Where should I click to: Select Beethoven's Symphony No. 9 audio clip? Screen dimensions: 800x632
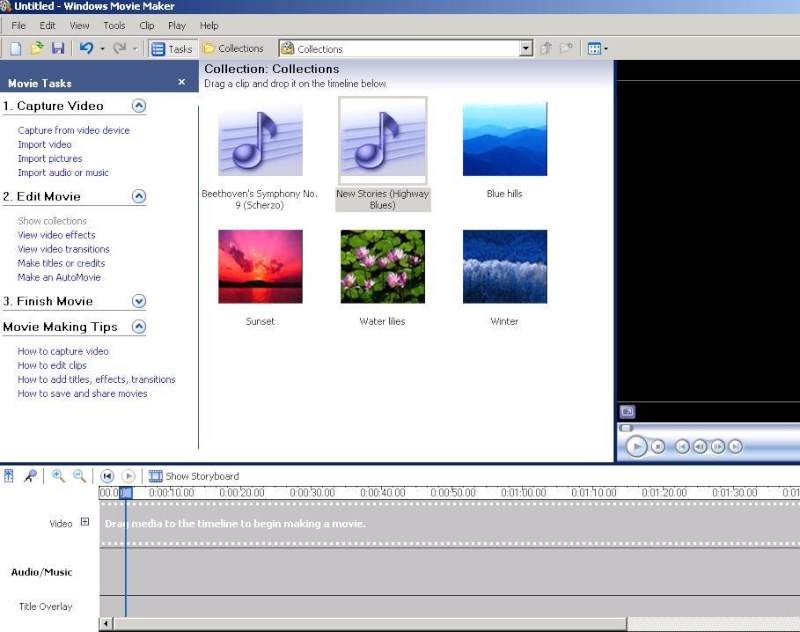point(260,140)
